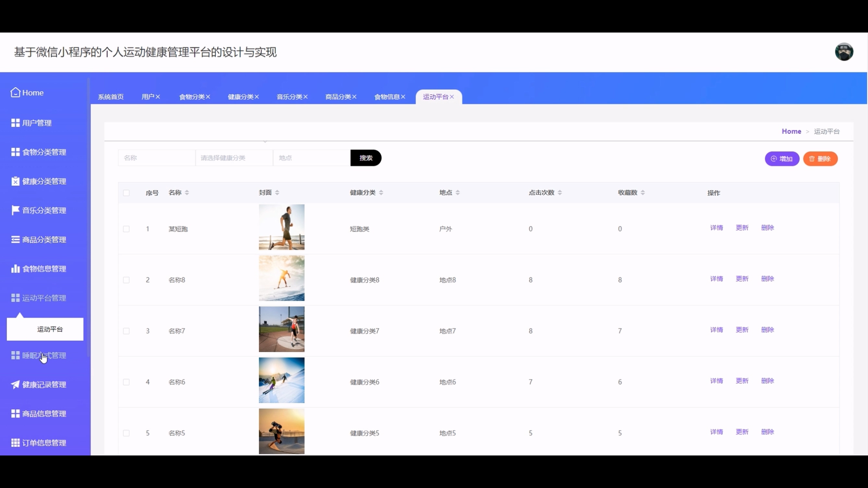The width and height of the screenshot is (868, 488).
Task: Toggle the select-all checkbox in table header
Action: [x=127, y=193]
